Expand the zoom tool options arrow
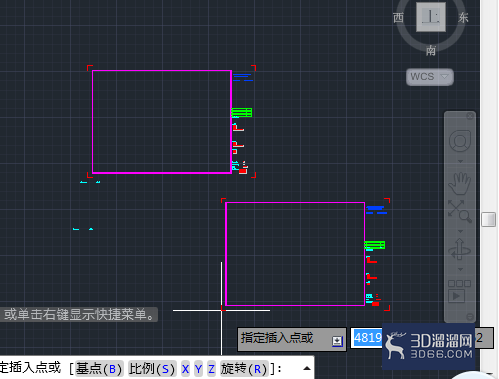The height and width of the screenshot is (379, 499). point(460,231)
